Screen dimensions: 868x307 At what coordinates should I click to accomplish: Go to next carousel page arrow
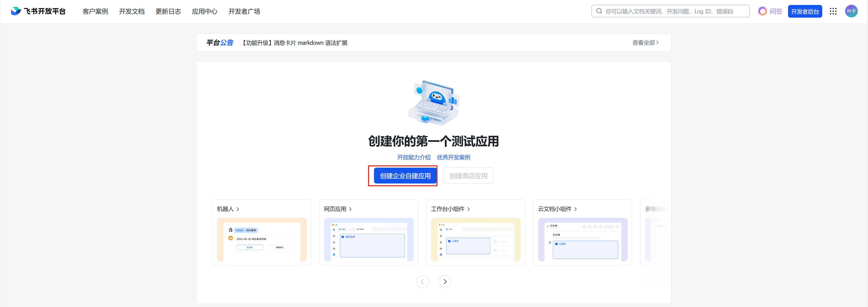tap(444, 281)
